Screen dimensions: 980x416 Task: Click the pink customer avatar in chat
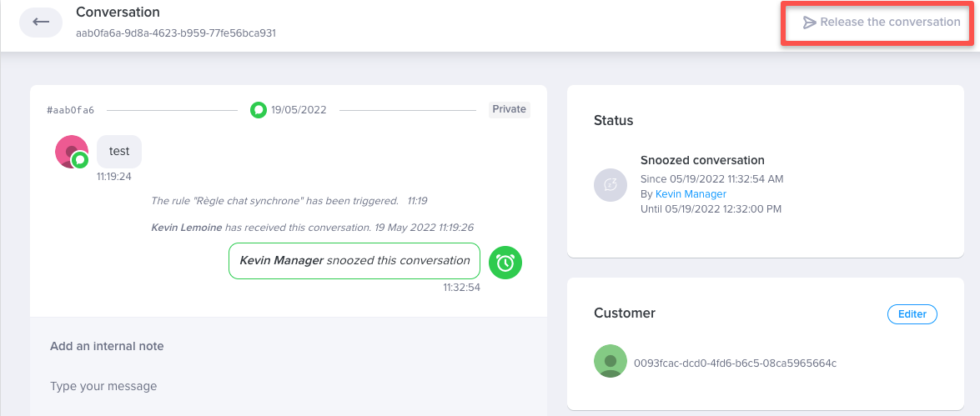pyautogui.click(x=69, y=150)
